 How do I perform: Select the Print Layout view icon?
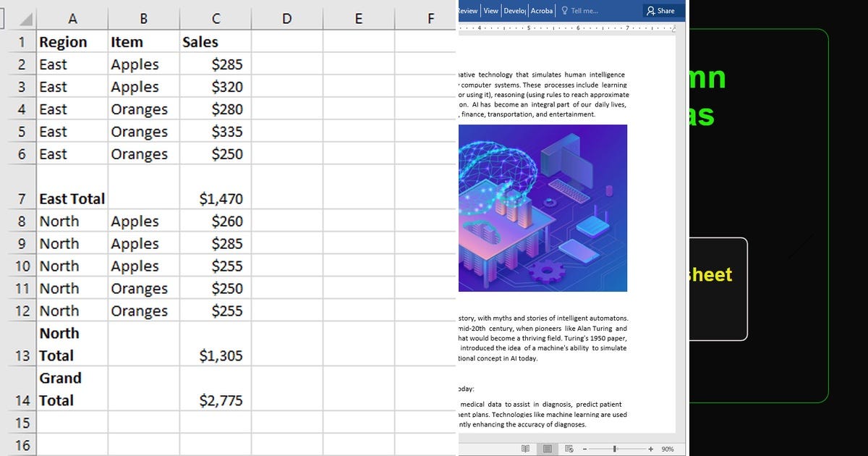click(x=548, y=448)
